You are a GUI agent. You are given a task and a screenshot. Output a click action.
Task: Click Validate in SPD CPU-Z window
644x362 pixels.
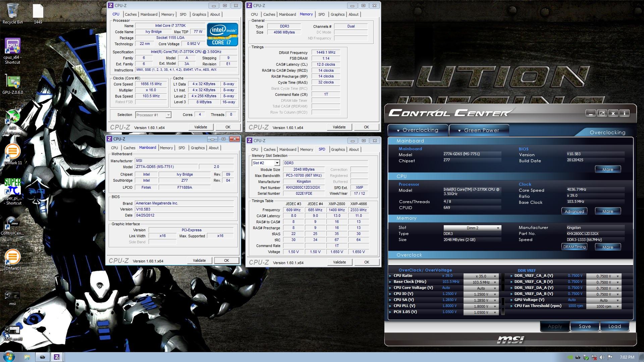coord(339,262)
